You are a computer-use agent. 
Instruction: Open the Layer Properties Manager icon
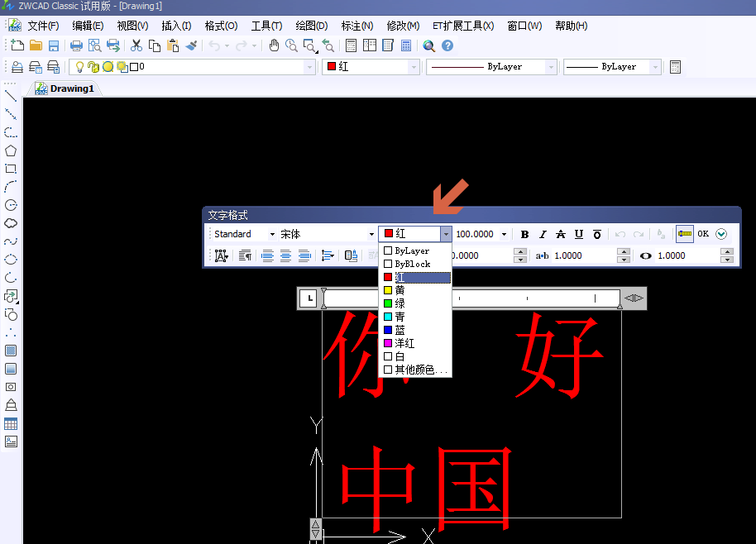[17, 67]
